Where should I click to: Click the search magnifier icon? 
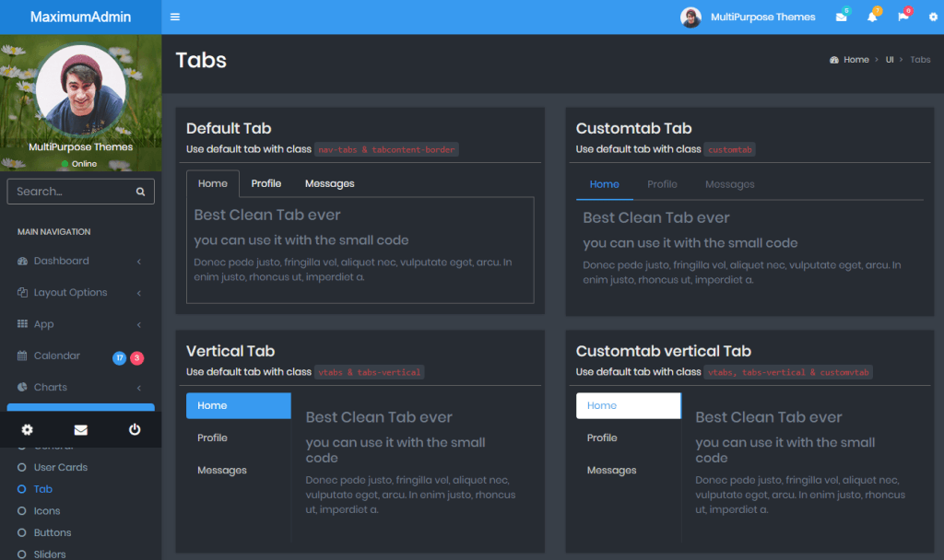[140, 192]
